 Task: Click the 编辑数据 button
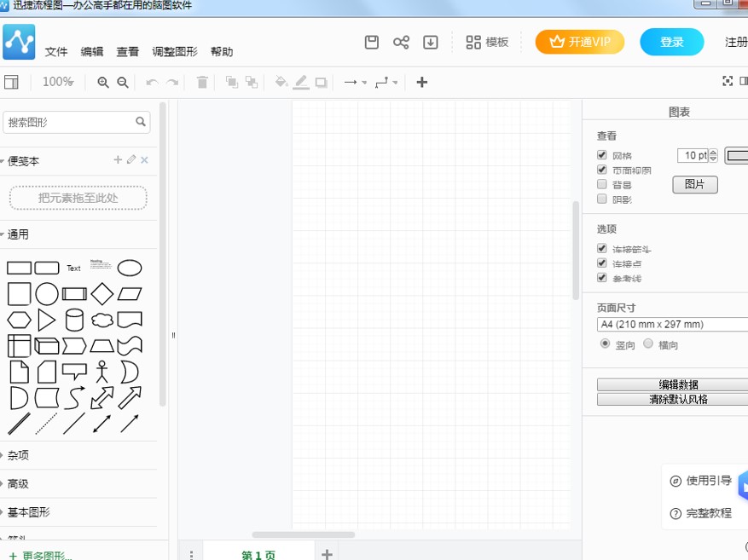tap(672, 384)
